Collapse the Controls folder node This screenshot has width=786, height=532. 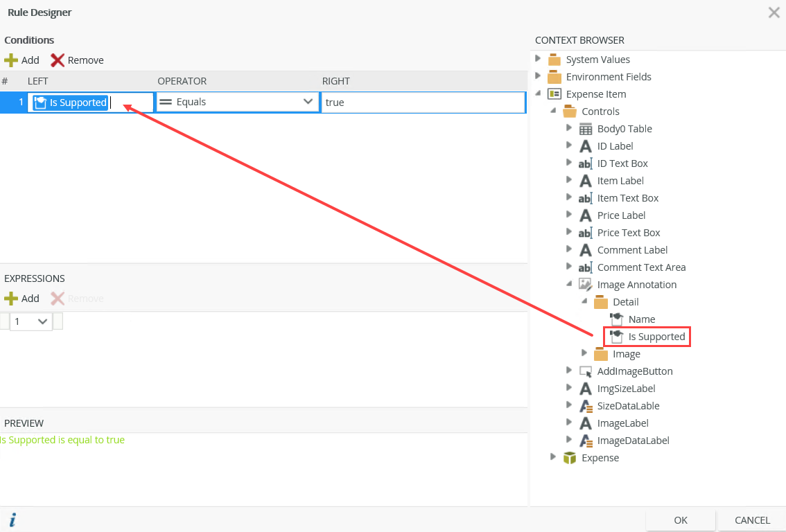pyautogui.click(x=553, y=111)
